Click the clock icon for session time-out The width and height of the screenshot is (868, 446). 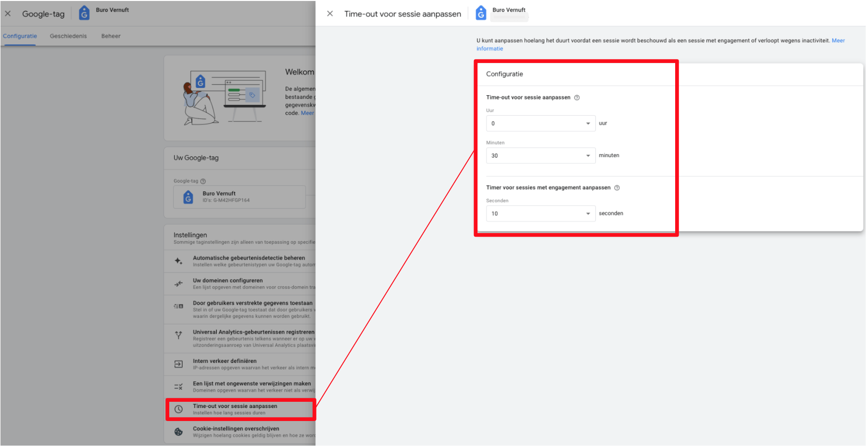click(x=178, y=409)
